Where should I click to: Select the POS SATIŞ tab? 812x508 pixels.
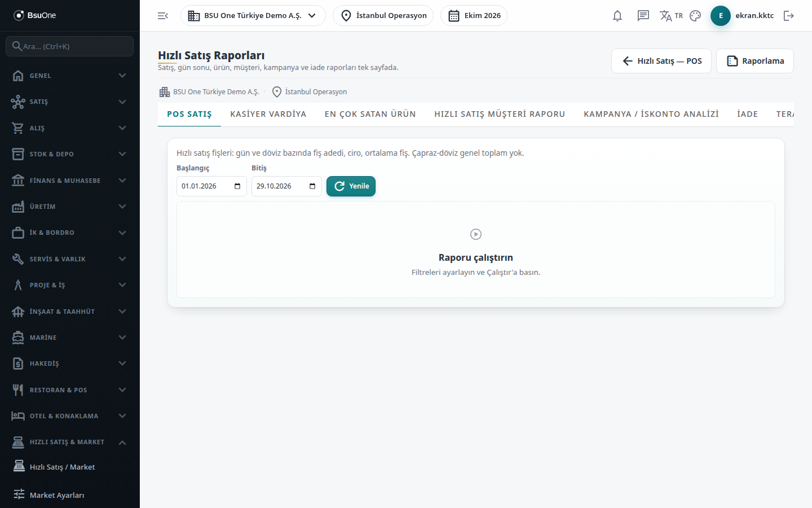pos(189,114)
